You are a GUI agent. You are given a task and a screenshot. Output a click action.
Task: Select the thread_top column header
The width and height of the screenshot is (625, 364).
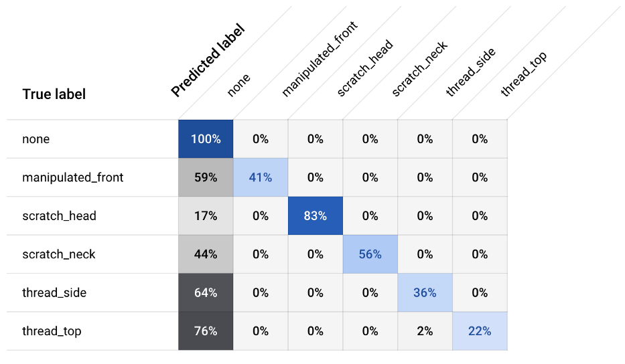coord(524,74)
